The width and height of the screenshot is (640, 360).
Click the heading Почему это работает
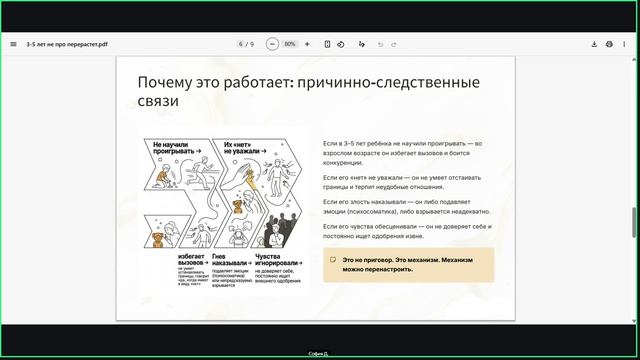click(309, 91)
